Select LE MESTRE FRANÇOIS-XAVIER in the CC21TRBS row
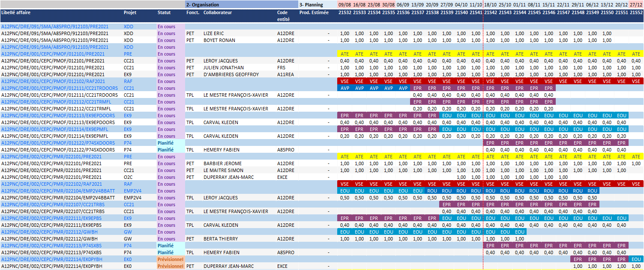Screen dimensions: 644x270 coord(236,211)
